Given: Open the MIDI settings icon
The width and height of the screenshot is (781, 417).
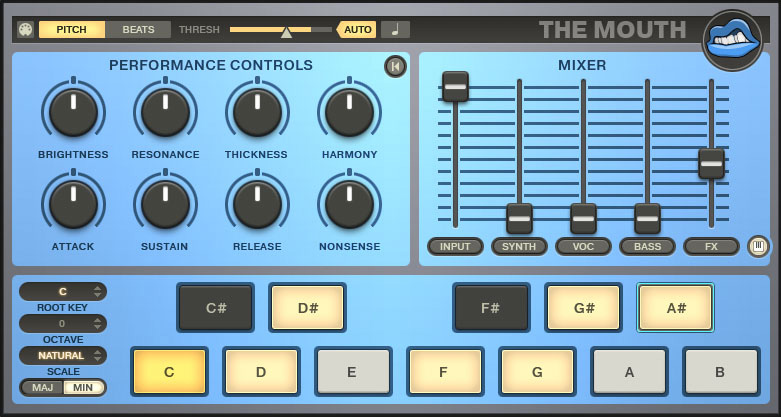Looking at the screenshot, I should click(25, 30).
